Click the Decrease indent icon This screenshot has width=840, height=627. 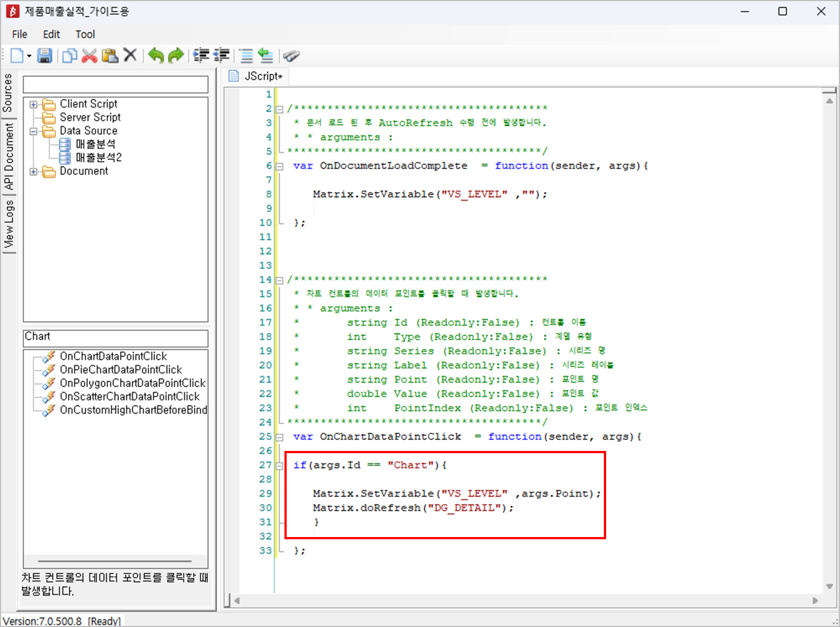click(221, 56)
